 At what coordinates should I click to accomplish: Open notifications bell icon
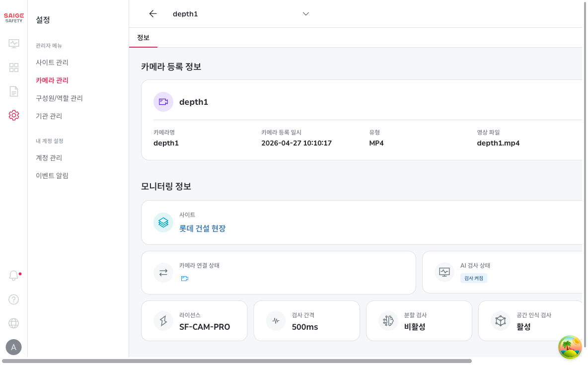coord(14,276)
